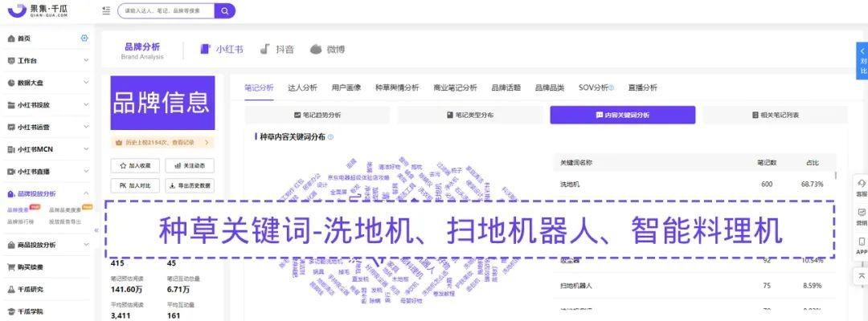Click the help icon next to SOV分析
Image resolution: width=868 pixels, height=321 pixels.
tap(612, 87)
